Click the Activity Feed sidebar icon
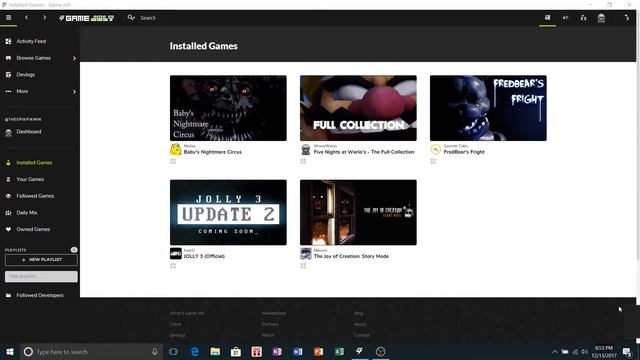Image resolution: width=640 pixels, height=360 pixels. [x=8, y=41]
